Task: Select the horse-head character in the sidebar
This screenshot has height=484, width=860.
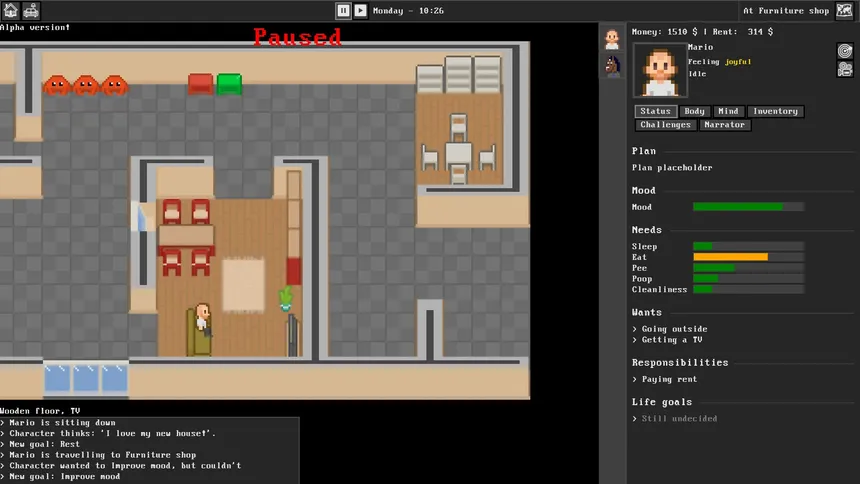Action: (x=612, y=66)
